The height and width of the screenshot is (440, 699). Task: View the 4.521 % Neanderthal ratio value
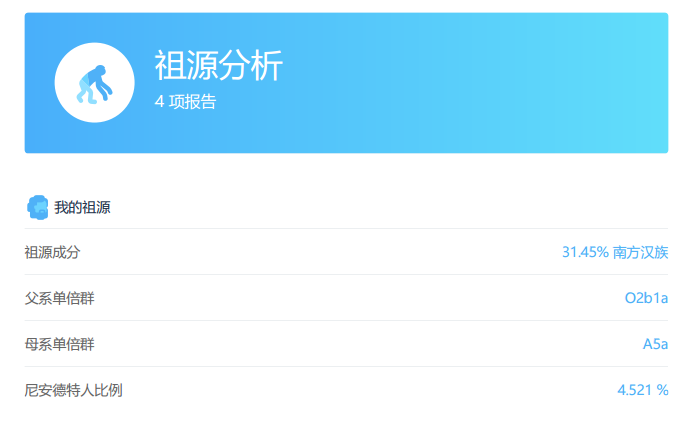click(x=643, y=390)
